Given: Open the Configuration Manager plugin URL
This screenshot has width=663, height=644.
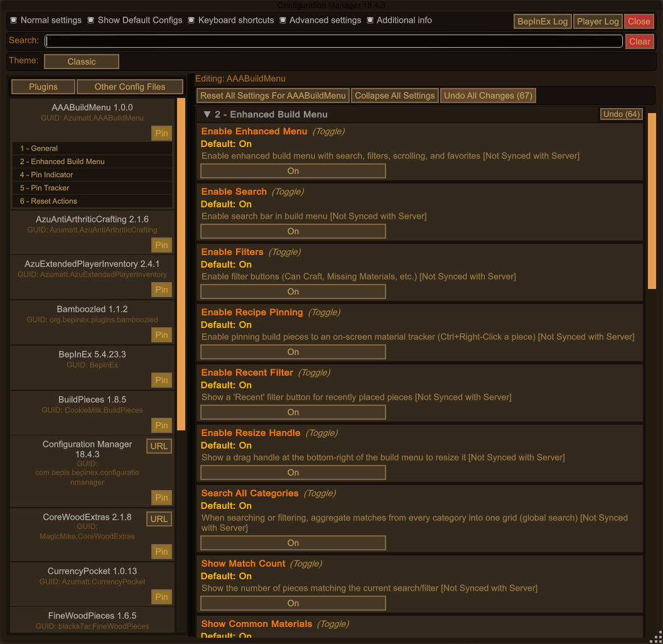Looking at the screenshot, I should click(x=159, y=446).
